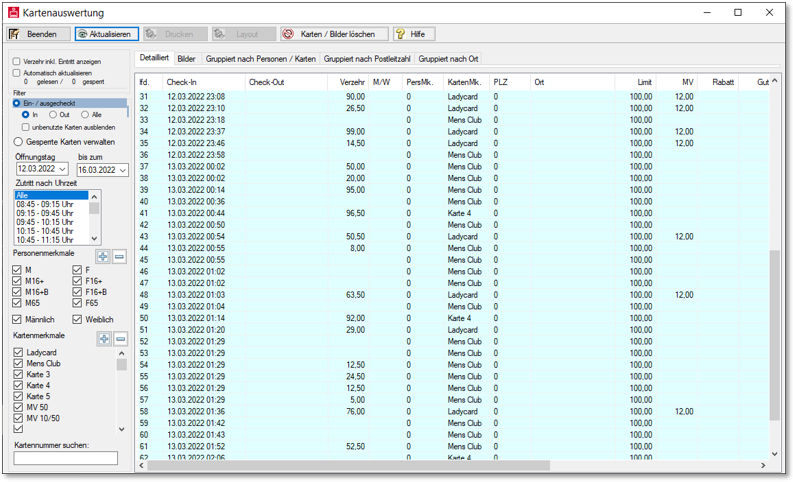This screenshot has width=793, height=482.
Task: Sort by KartenMk. column header
Action: (466, 82)
